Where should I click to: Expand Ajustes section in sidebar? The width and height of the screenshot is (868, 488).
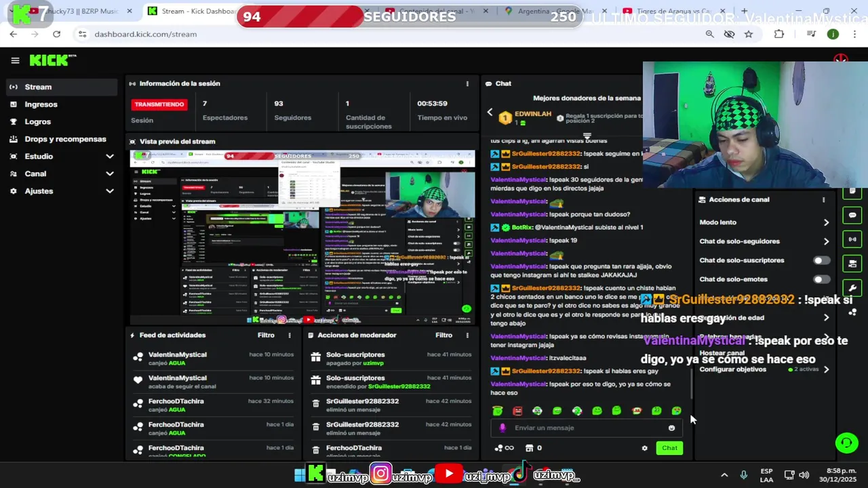tap(62, 191)
